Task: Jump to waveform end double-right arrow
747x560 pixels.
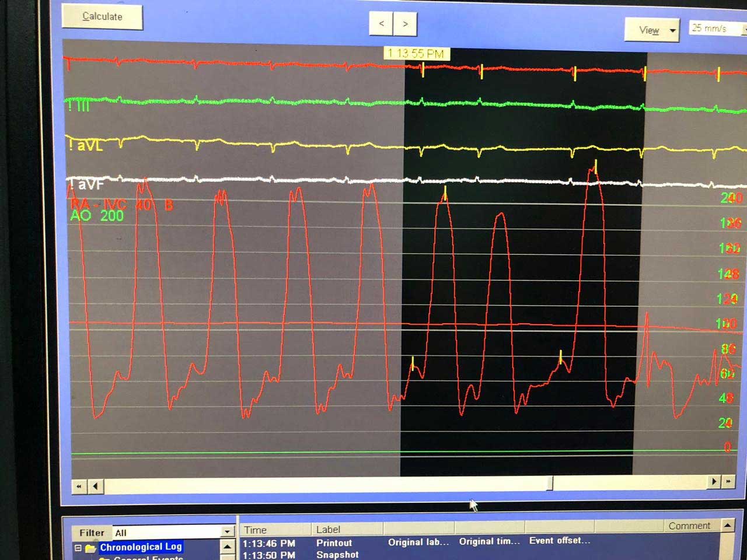Action: point(728,482)
